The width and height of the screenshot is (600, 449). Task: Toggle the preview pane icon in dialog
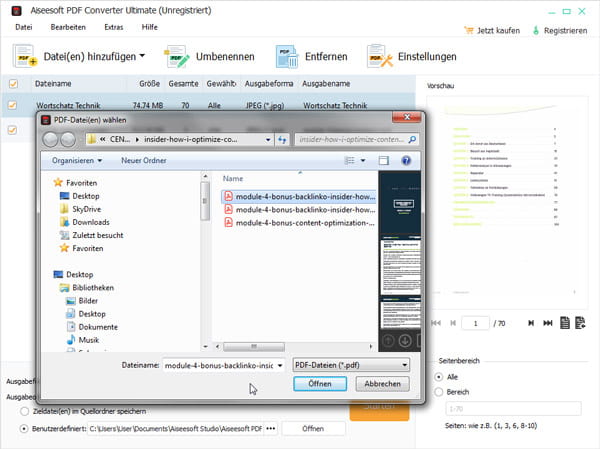coord(383,160)
